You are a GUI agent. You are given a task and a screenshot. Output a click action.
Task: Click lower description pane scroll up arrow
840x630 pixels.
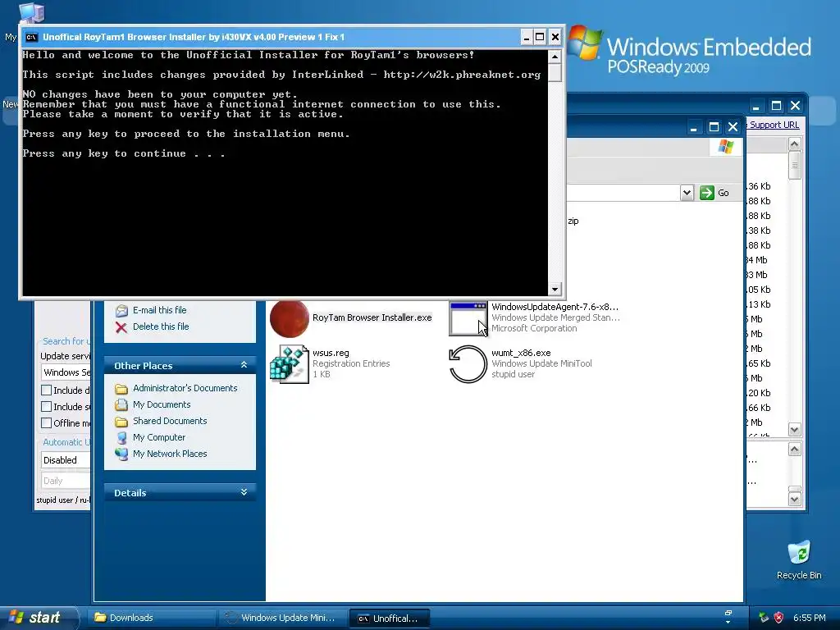click(x=794, y=450)
